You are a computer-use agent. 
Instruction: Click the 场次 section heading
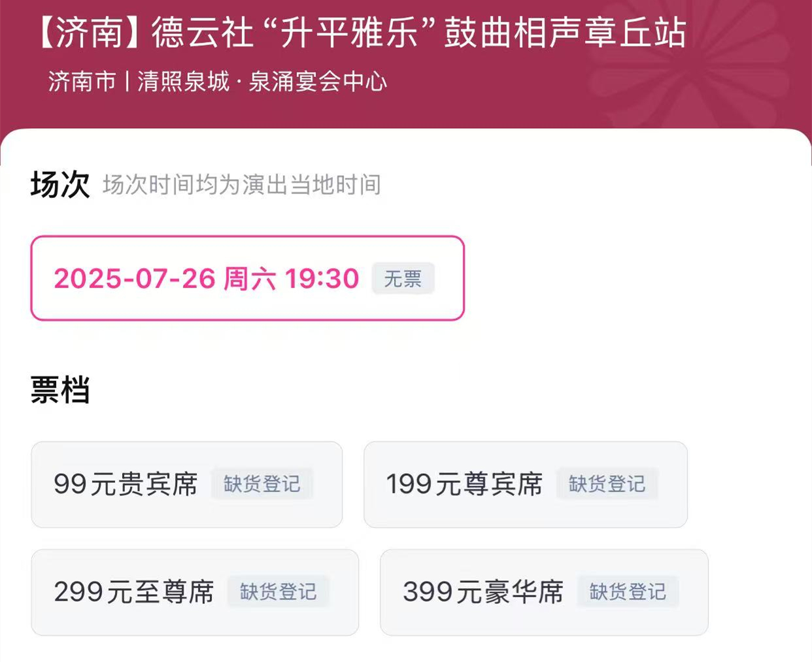point(59,185)
